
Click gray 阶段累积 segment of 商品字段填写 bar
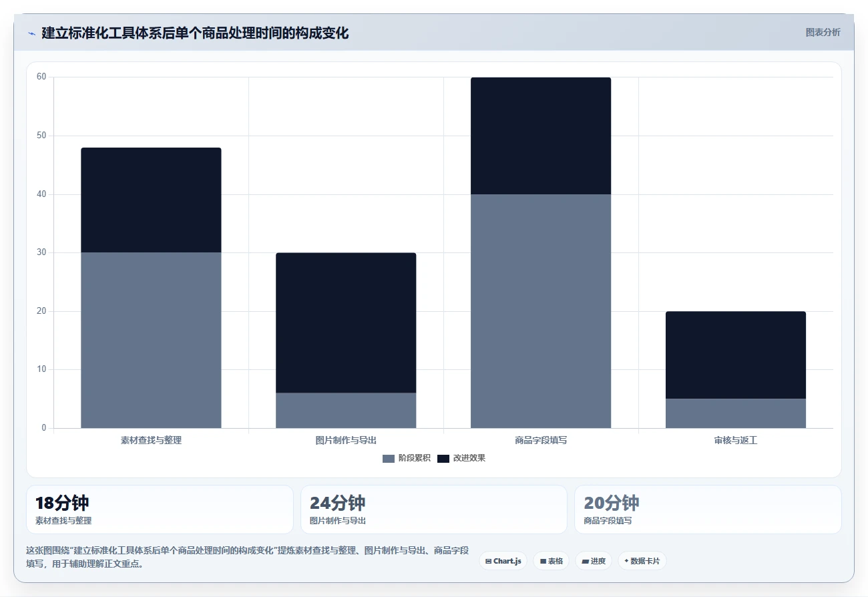[x=541, y=311]
